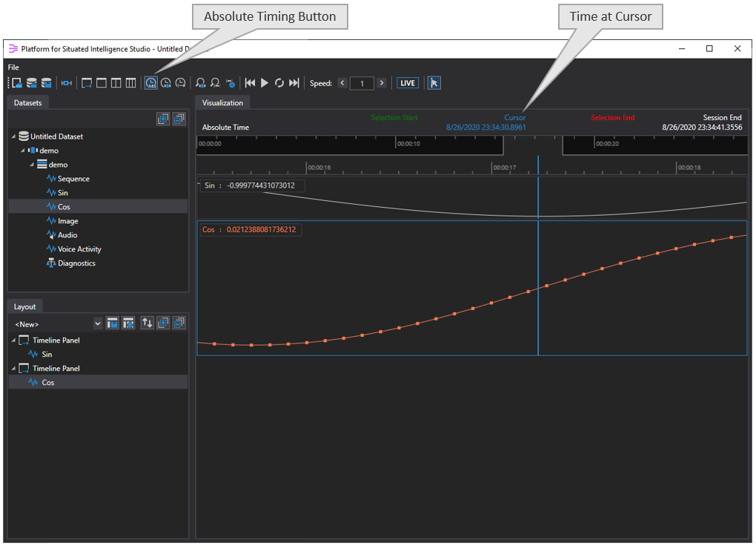Click the Save Layout icon in Layout panel

click(113, 323)
